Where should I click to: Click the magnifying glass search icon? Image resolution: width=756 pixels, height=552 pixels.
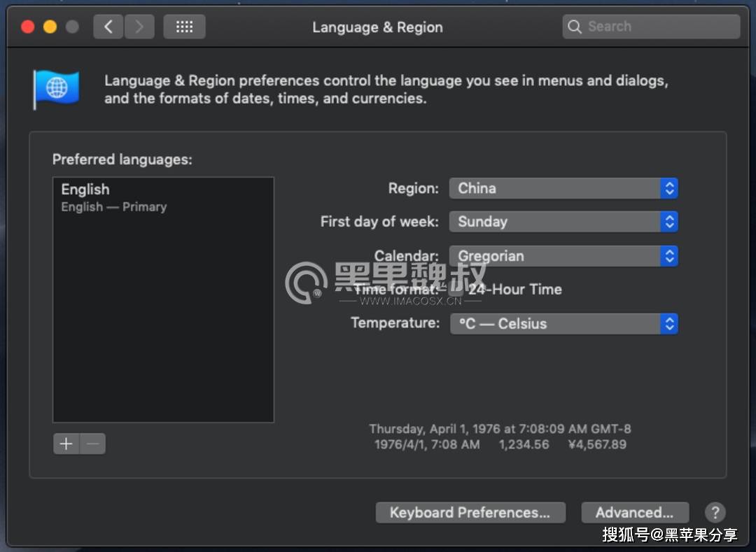pos(575,27)
